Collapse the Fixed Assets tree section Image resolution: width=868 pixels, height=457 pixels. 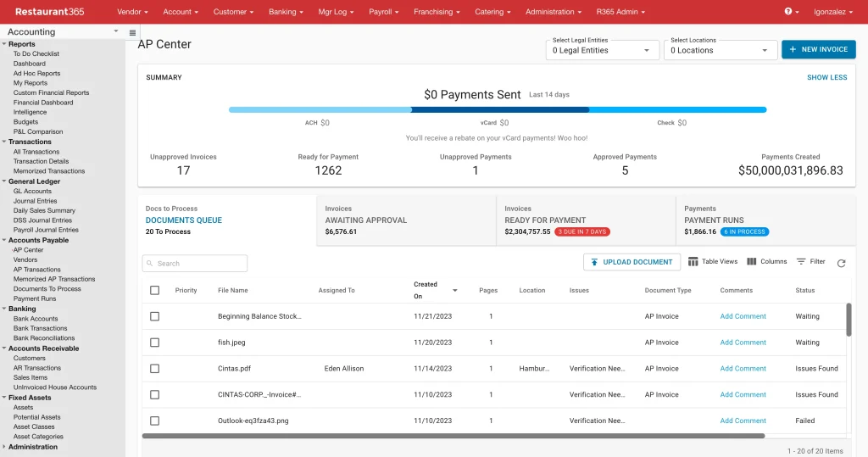click(4, 398)
